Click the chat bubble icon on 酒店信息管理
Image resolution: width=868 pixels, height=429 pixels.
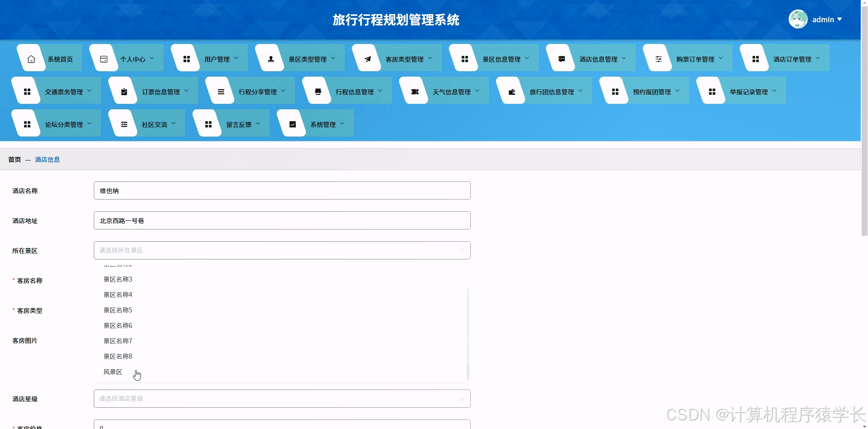point(562,58)
